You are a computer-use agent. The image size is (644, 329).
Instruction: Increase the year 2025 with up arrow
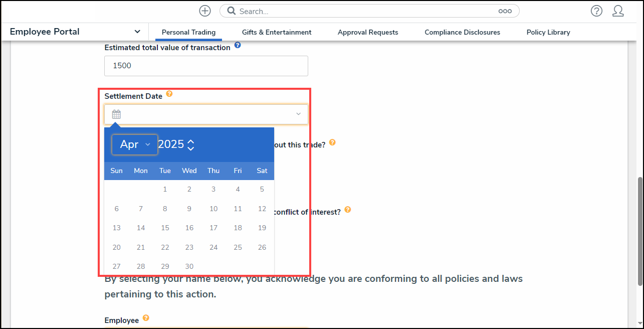pos(190,141)
